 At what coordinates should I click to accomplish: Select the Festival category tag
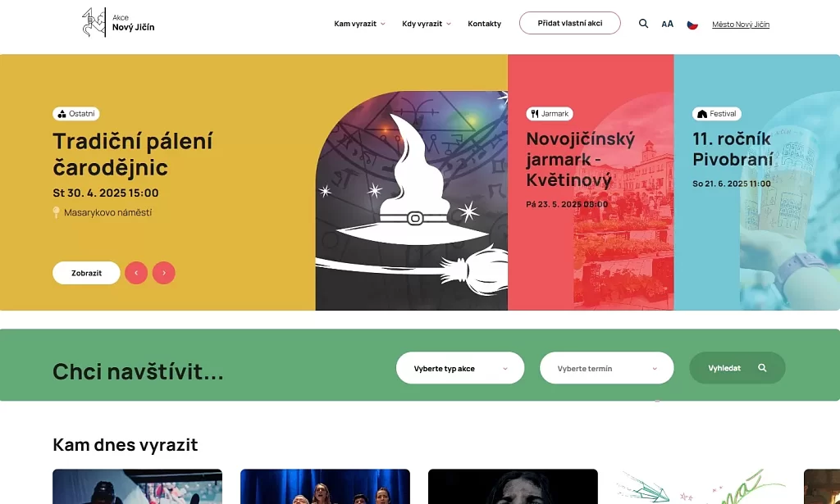(x=717, y=113)
